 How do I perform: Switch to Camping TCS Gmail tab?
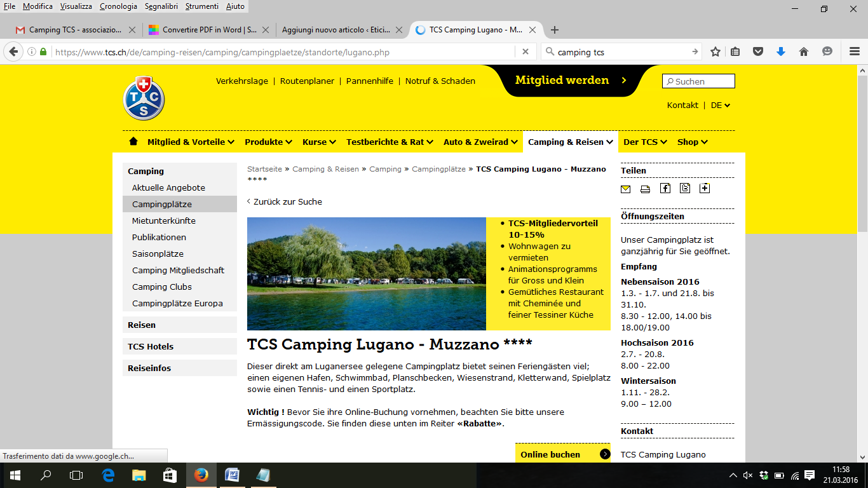pyautogui.click(x=75, y=30)
